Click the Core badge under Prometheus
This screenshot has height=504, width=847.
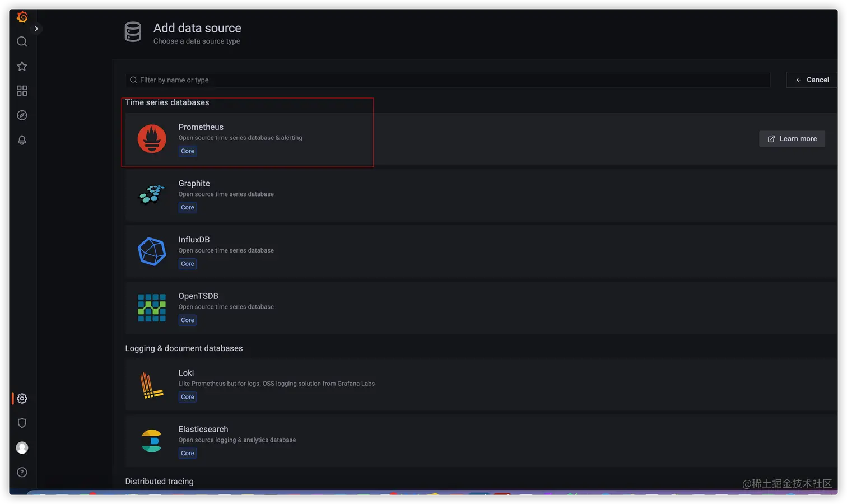coord(188,151)
